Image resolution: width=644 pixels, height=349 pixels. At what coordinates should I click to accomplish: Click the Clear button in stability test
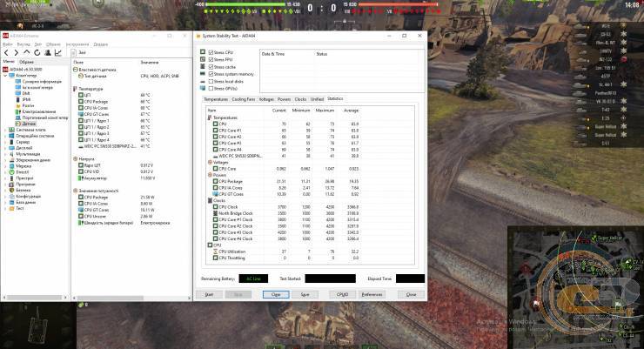276,294
